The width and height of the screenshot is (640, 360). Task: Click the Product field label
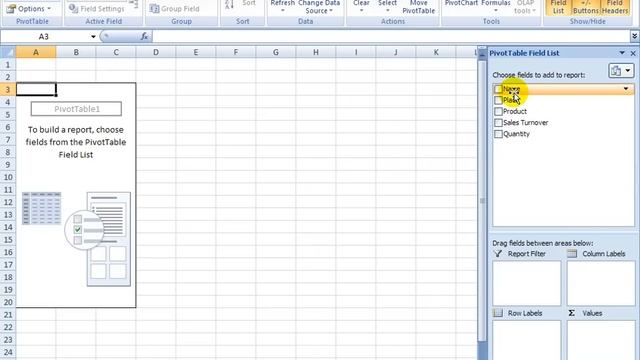[515, 111]
